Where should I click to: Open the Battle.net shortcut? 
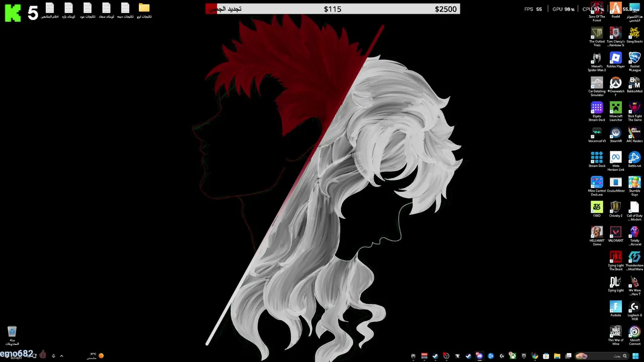point(634,160)
